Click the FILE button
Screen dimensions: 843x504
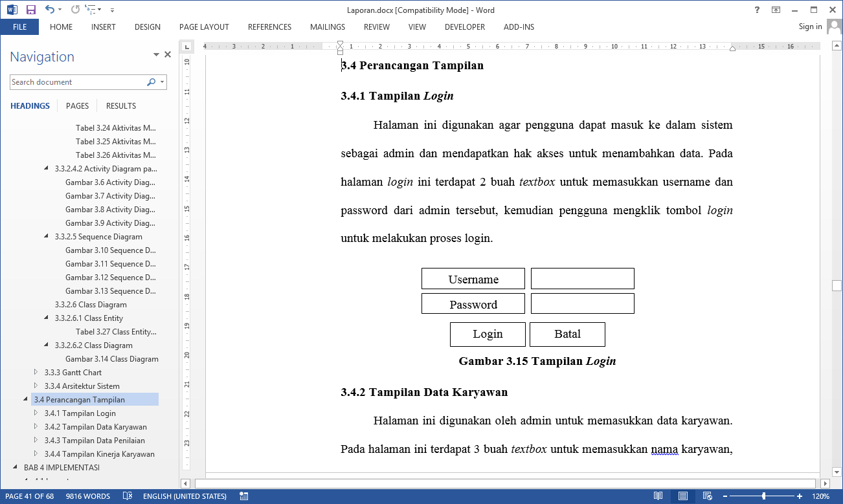pos(19,27)
